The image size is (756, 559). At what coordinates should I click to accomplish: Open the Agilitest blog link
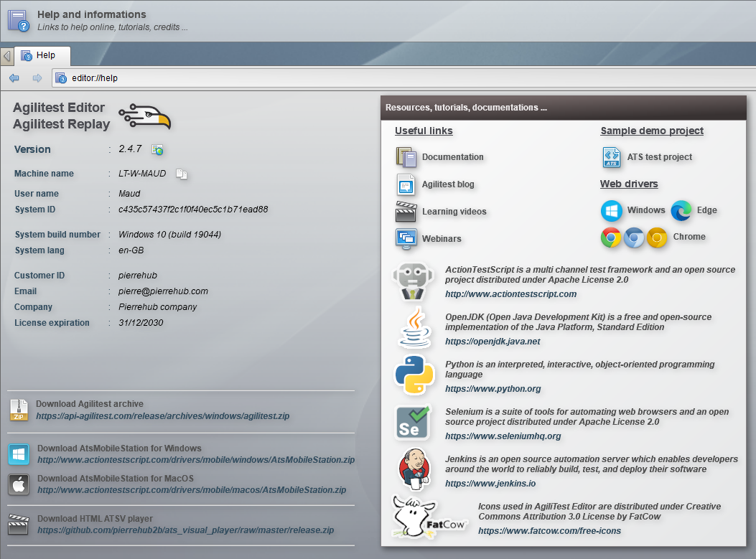point(448,184)
